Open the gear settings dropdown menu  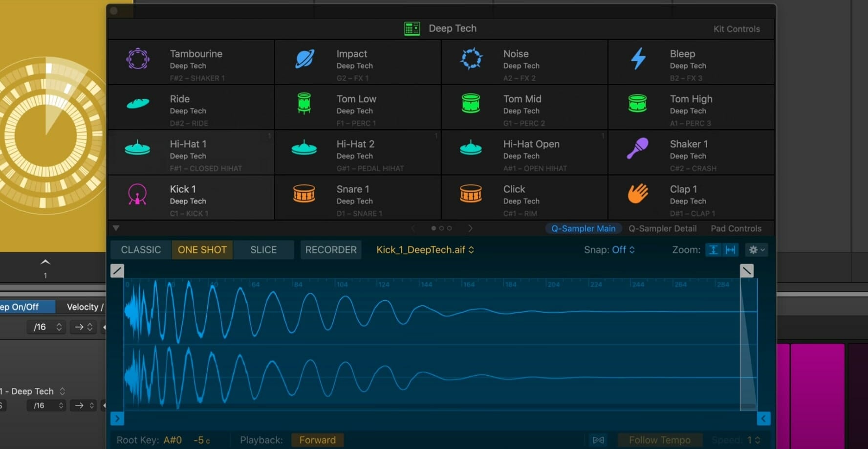[x=756, y=250]
